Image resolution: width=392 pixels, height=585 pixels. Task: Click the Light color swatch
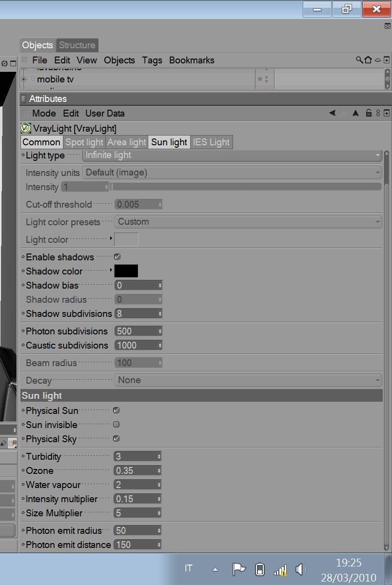pyautogui.click(x=126, y=239)
